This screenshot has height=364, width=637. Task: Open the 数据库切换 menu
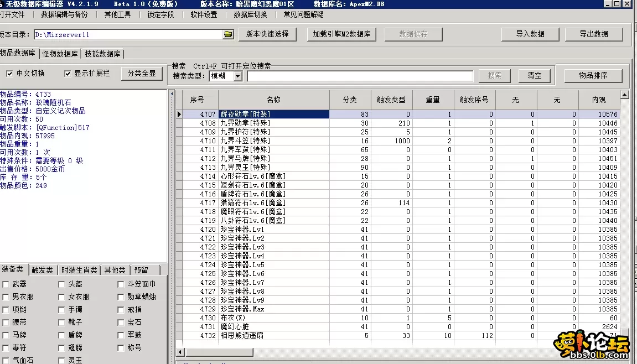[250, 14]
